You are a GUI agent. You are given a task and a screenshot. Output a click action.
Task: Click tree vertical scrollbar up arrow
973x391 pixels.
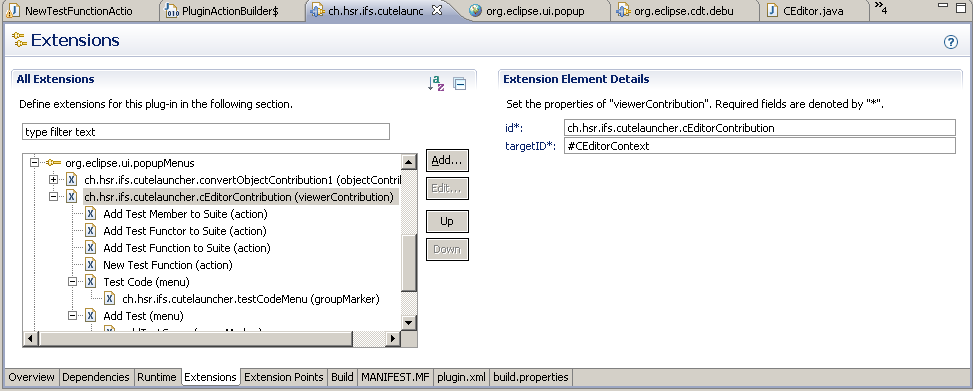click(x=408, y=163)
